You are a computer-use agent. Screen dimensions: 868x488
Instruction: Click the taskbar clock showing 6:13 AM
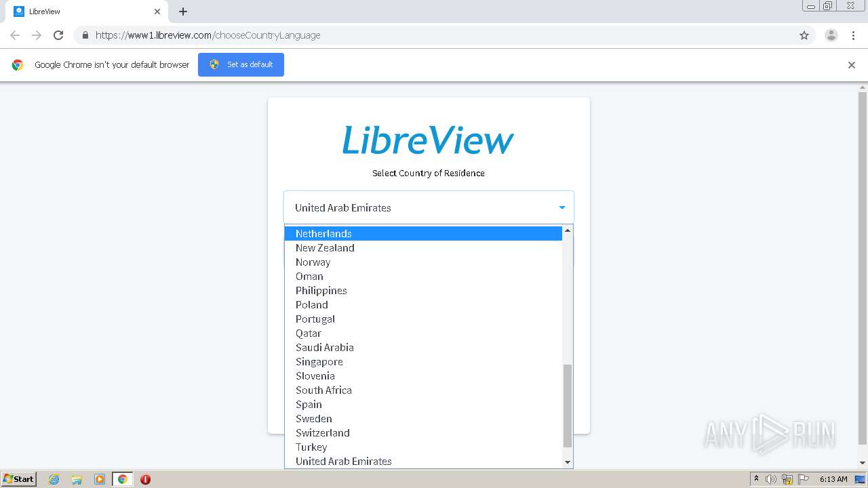tap(833, 479)
